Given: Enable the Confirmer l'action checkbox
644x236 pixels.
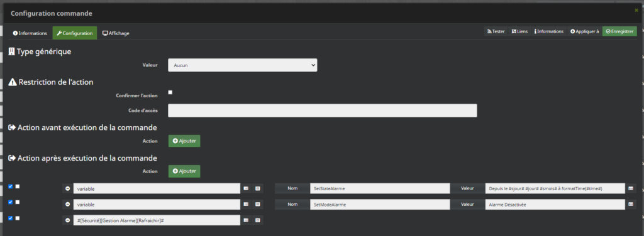Looking at the screenshot, I should tap(170, 93).
